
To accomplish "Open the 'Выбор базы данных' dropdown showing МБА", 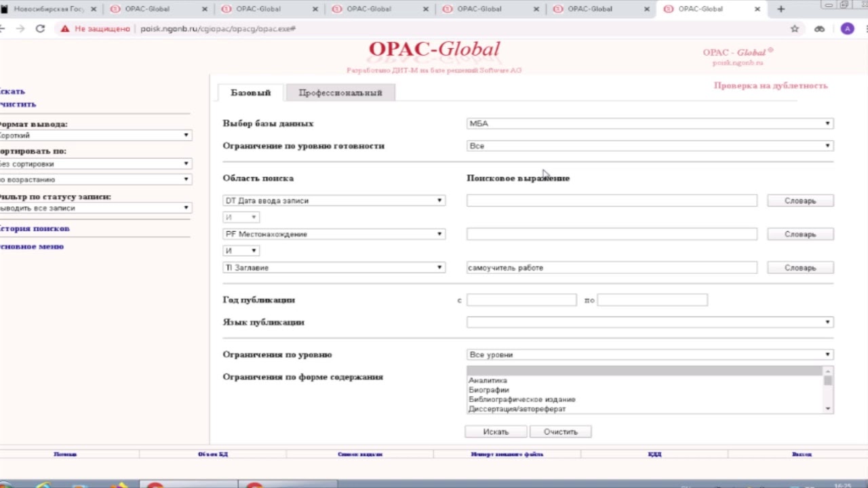I will 650,123.
